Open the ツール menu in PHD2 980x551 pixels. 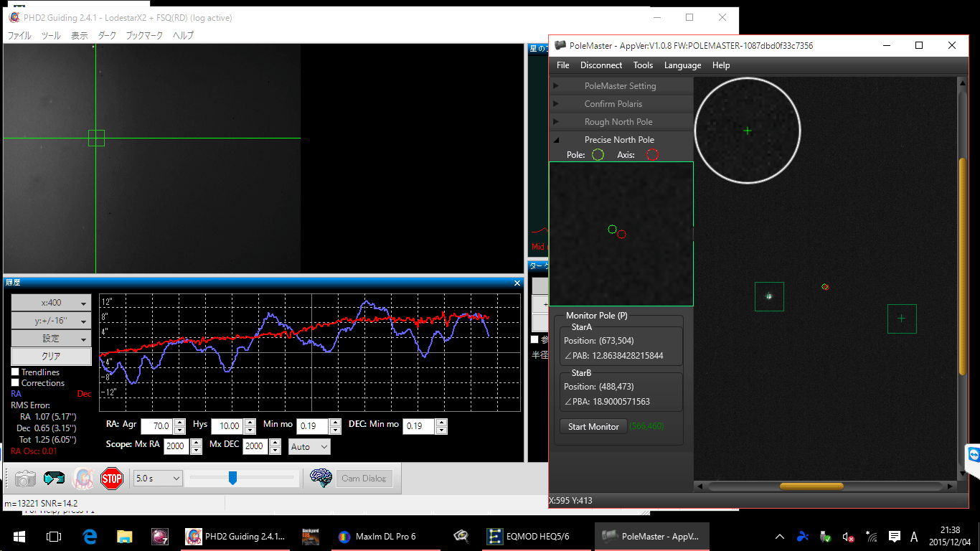pos(51,35)
